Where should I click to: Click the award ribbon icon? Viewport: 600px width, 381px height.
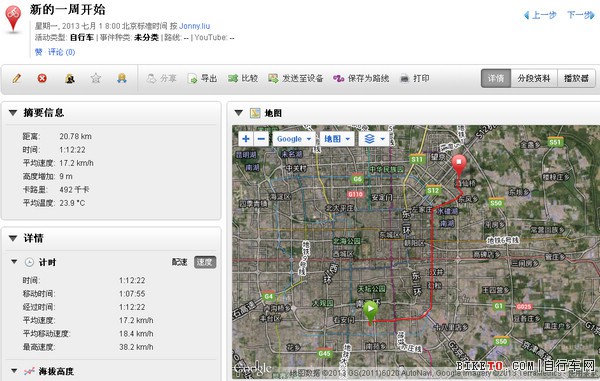pyautogui.click(x=122, y=78)
